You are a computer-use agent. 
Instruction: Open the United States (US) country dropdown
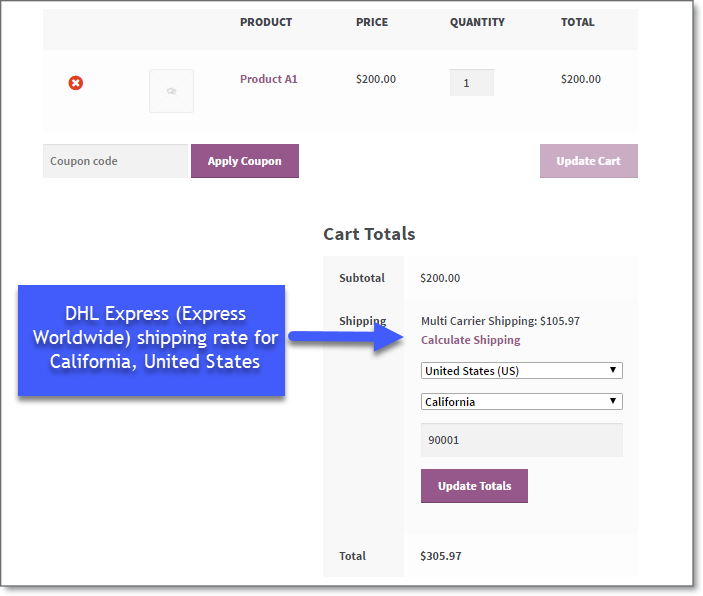tap(521, 370)
